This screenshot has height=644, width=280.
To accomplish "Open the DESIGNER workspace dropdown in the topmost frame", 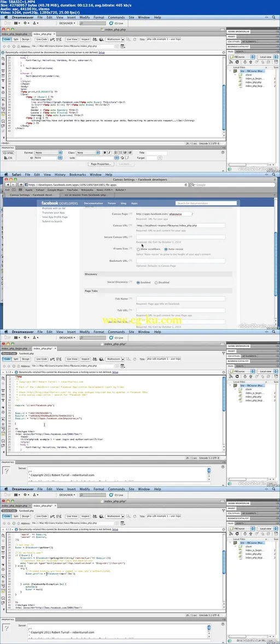I will (67, 23).
